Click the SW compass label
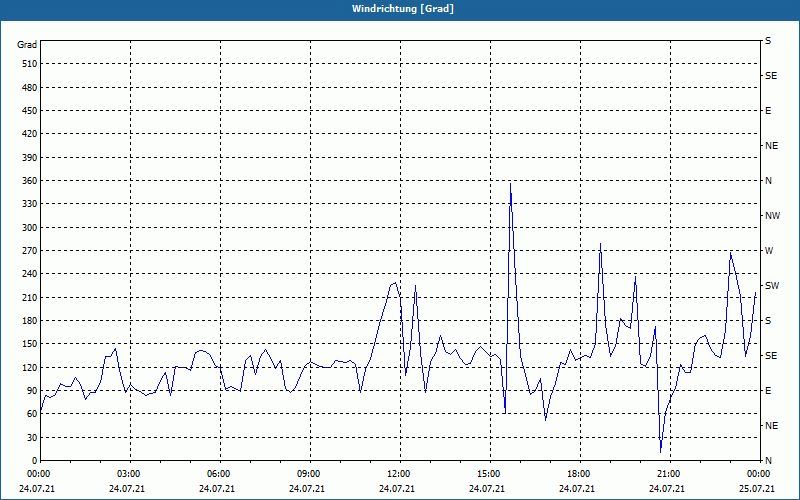 772,286
